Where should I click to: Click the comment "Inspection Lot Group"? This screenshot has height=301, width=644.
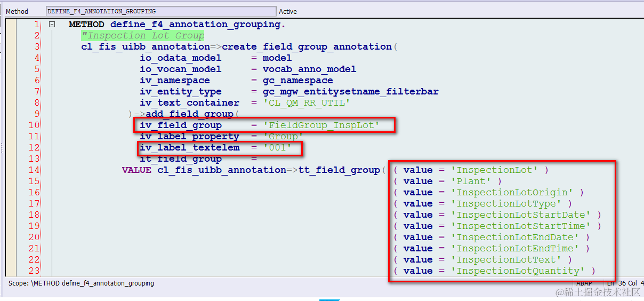click(x=143, y=36)
